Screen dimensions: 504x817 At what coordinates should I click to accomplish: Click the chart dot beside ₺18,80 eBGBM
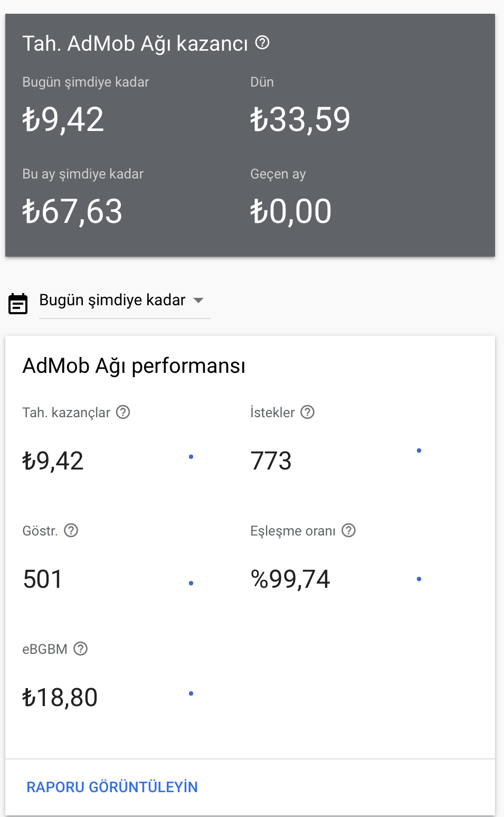coord(191,693)
